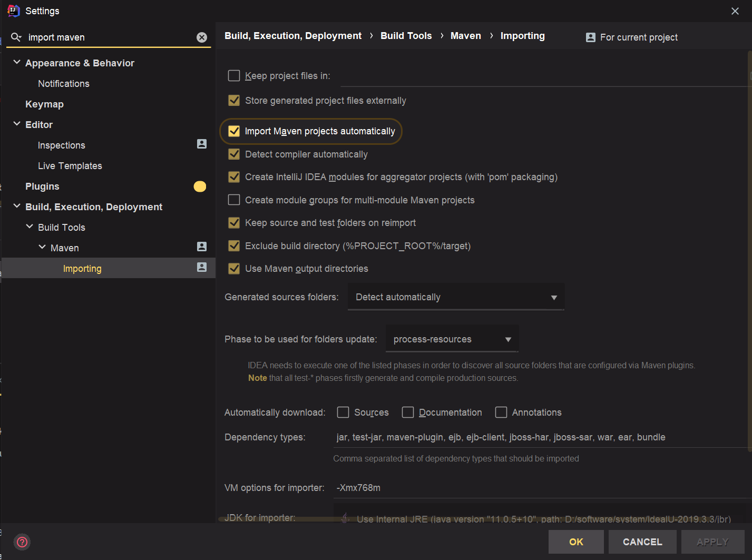Click the Dependency types text field
Image resolution: width=752 pixels, height=560 pixels.
(542, 437)
